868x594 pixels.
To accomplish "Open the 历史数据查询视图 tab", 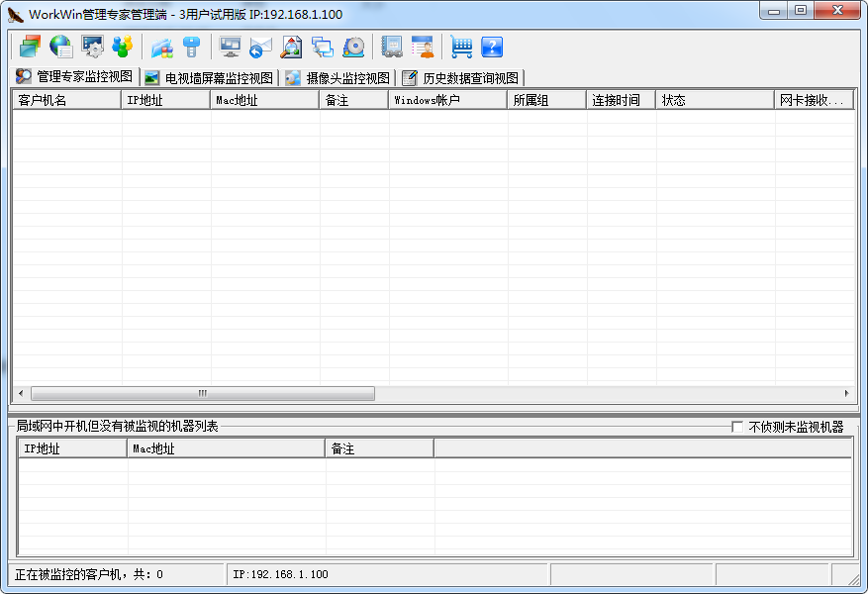I will (461, 77).
